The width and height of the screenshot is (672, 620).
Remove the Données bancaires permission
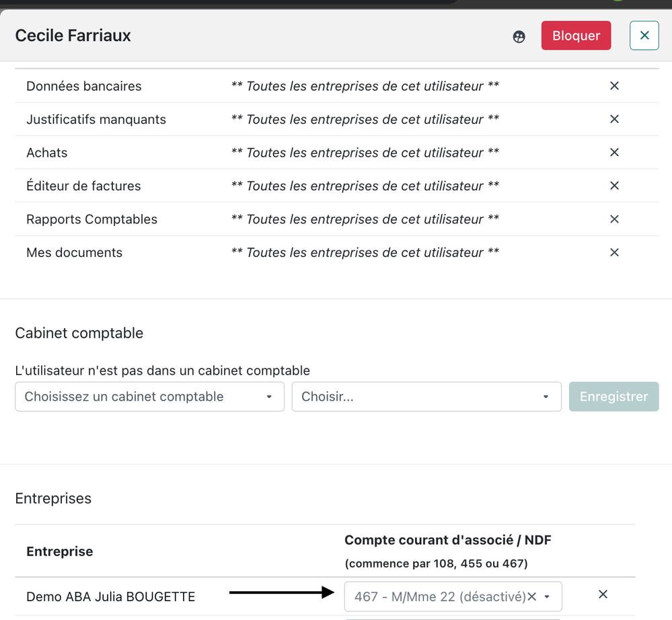click(x=614, y=86)
